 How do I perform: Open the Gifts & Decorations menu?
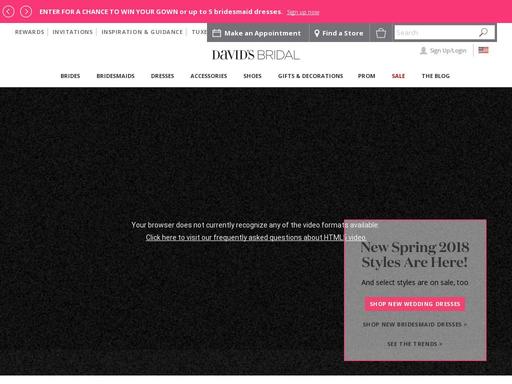click(310, 76)
